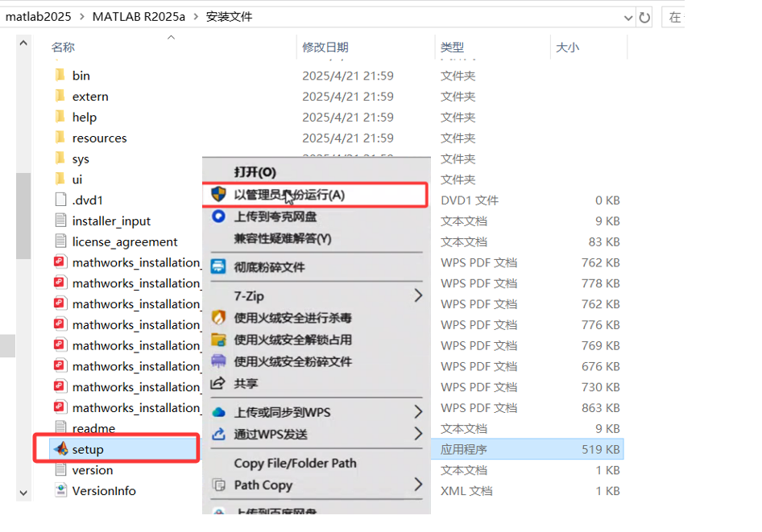762x532 pixels.
Task: Click the DVD1 文件 type cell
Action: click(470, 200)
